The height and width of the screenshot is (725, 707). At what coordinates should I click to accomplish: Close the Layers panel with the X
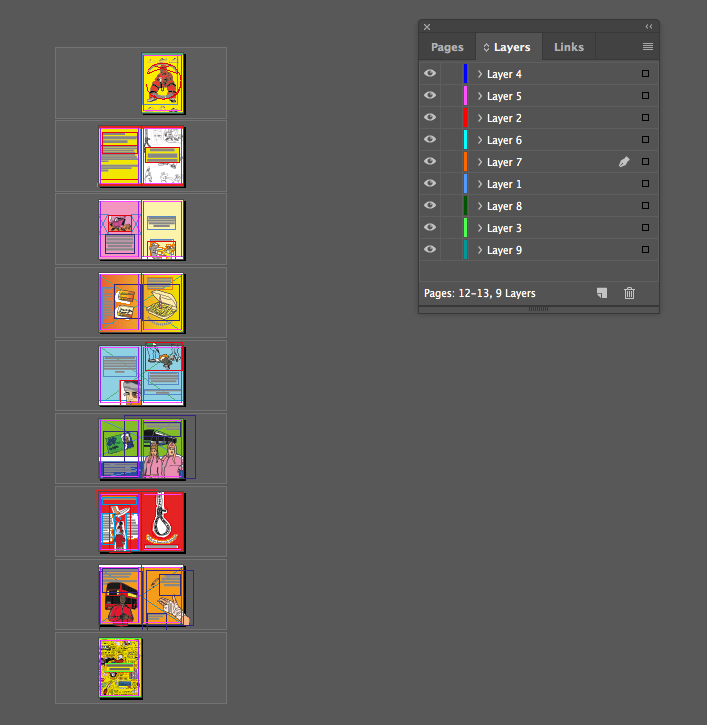[427, 27]
